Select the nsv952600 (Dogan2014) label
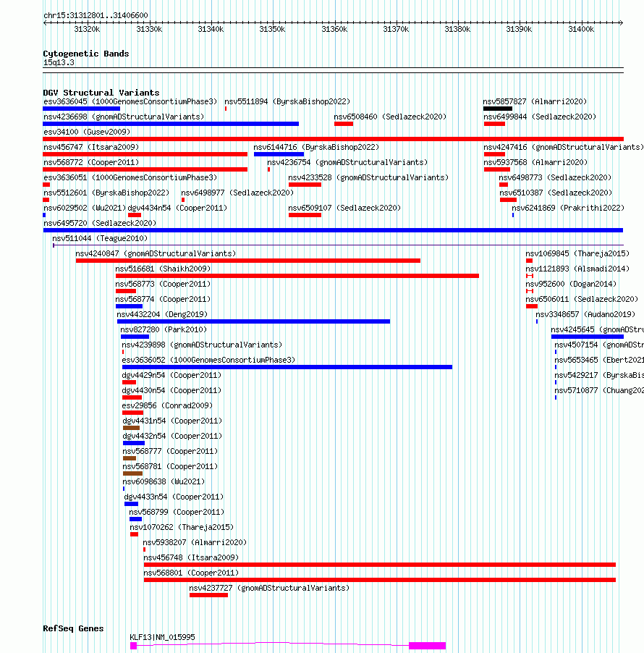The image size is (644, 653). coord(571,284)
